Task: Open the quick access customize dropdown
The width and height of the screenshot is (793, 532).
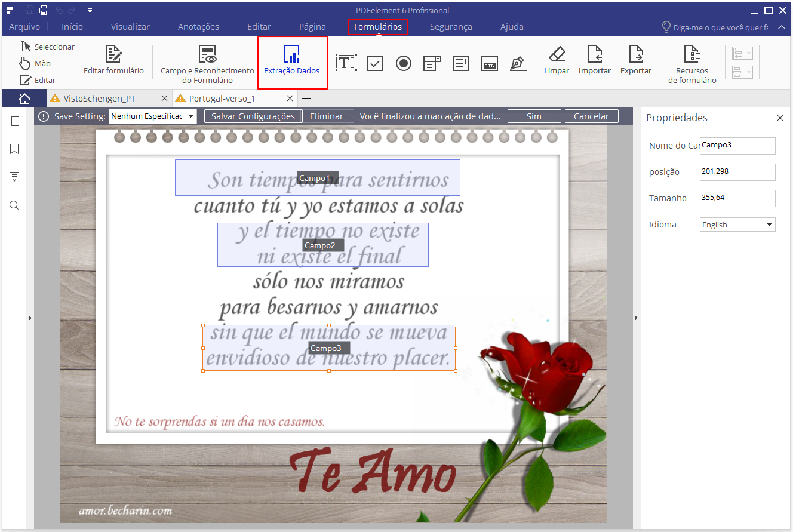Action: (x=90, y=10)
